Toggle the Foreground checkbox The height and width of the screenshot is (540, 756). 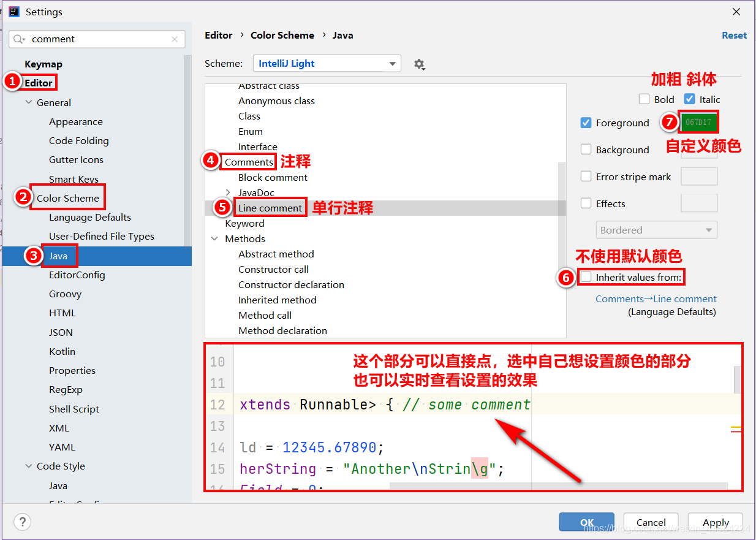586,123
